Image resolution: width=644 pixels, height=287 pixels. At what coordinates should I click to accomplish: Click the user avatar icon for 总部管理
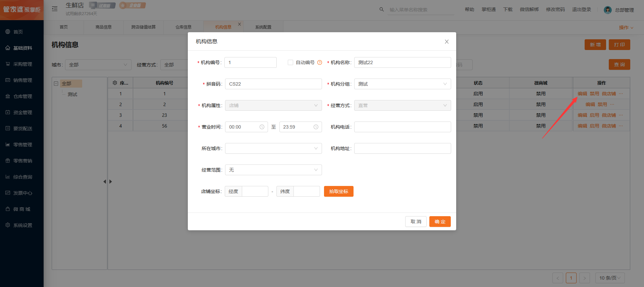pyautogui.click(x=607, y=10)
